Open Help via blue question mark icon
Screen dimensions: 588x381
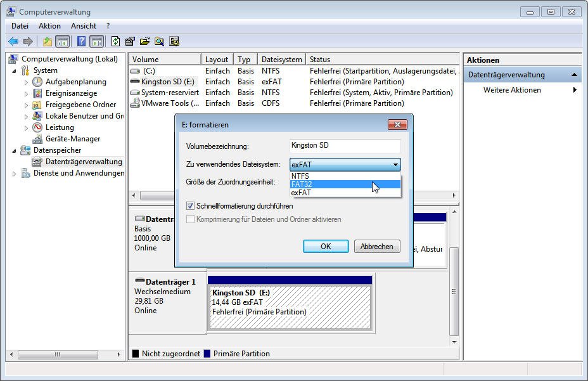81,41
